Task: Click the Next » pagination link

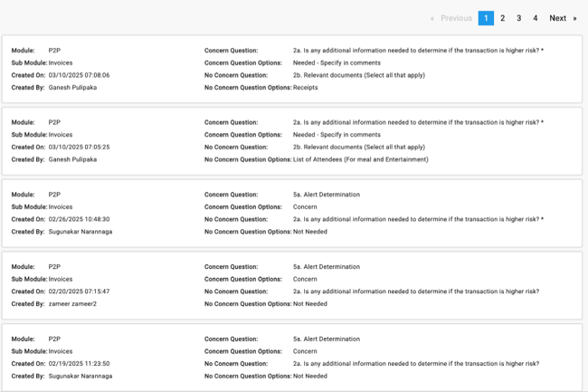Action: pos(563,18)
